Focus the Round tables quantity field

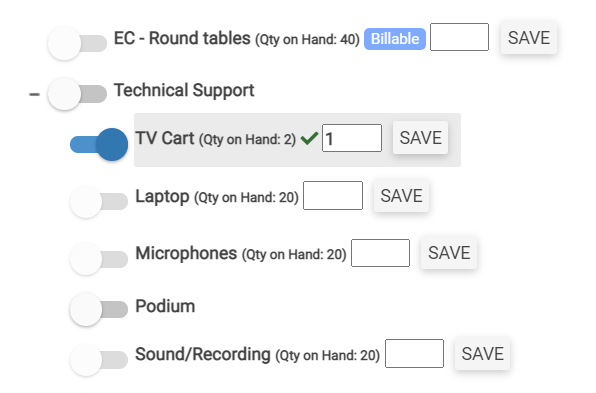(459, 37)
